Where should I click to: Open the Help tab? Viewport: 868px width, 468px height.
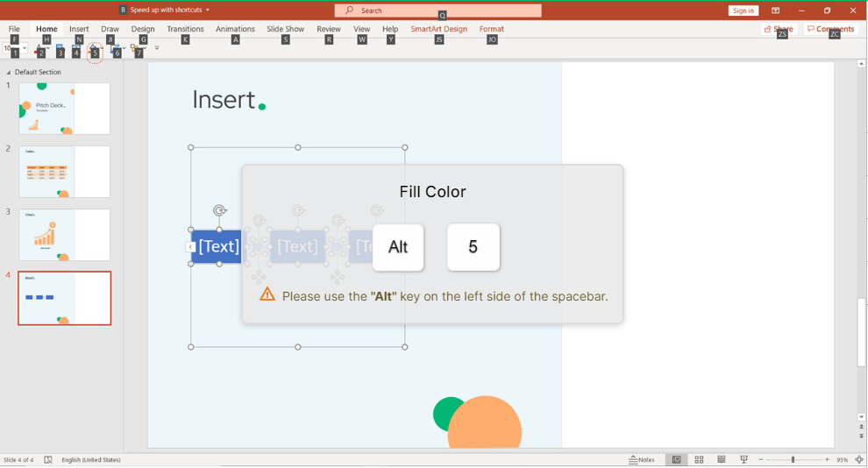tap(390, 29)
